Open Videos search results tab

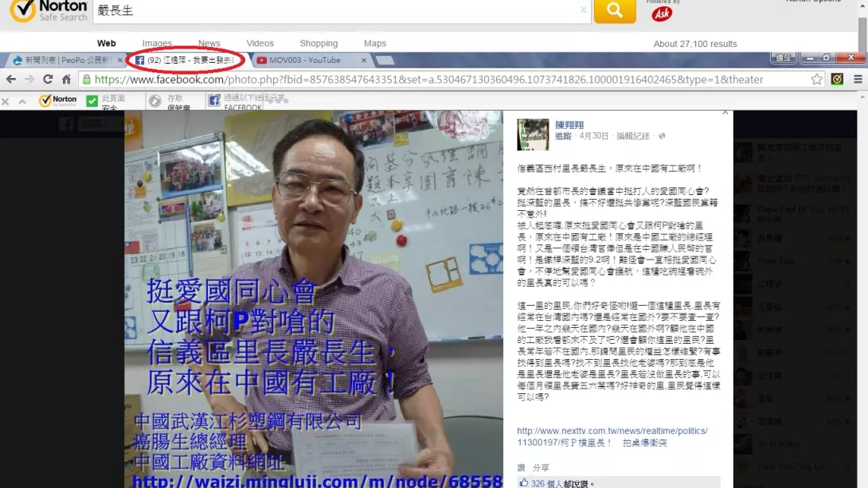point(260,43)
